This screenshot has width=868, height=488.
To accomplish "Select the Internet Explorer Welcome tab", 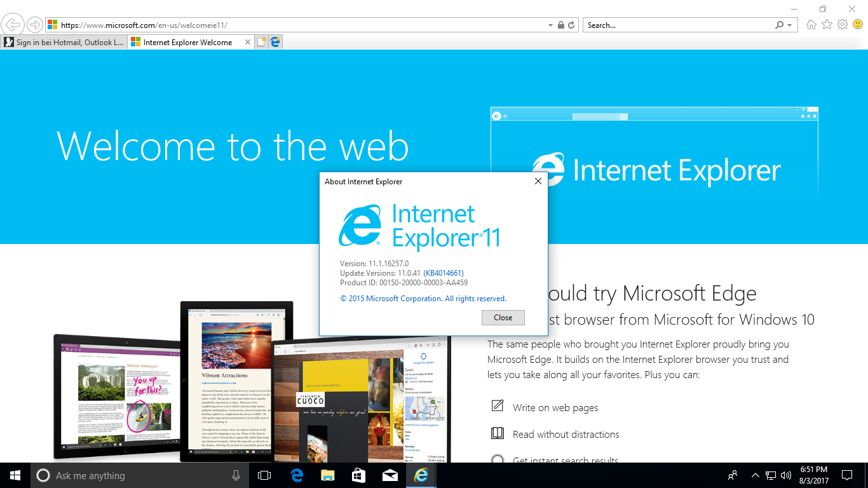I will coord(187,43).
